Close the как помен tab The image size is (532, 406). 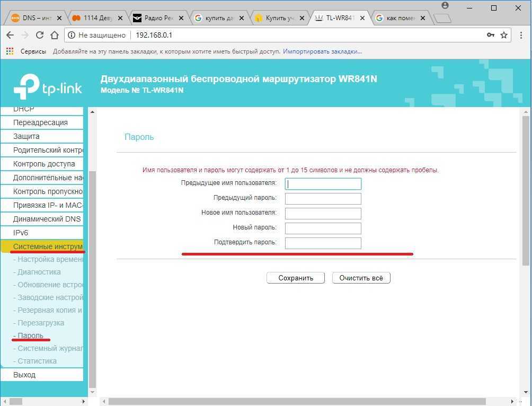tap(423, 18)
